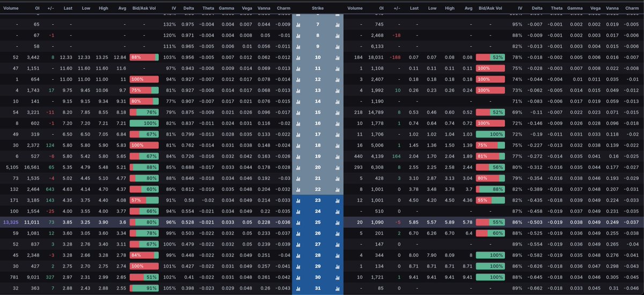Image resolution: width=644 pixels, height=295 pixels.
Task: Open call-side chart icon at strike 10
Action: coord(297,57)
